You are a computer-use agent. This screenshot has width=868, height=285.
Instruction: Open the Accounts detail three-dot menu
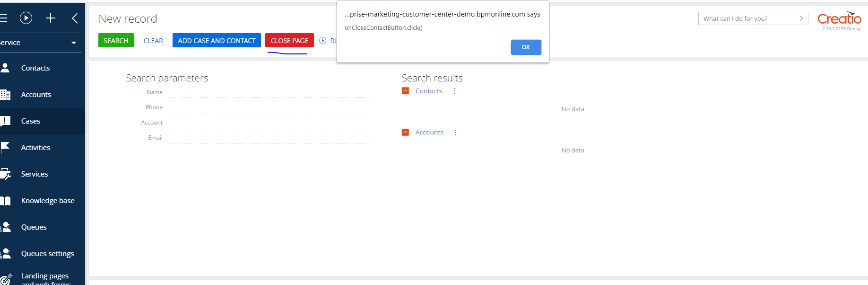455,133
